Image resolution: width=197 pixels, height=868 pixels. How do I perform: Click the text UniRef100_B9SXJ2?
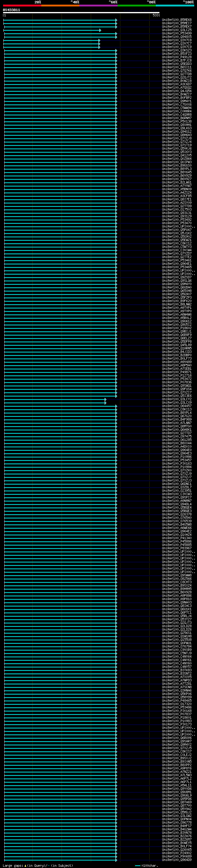tap(176, 758)
